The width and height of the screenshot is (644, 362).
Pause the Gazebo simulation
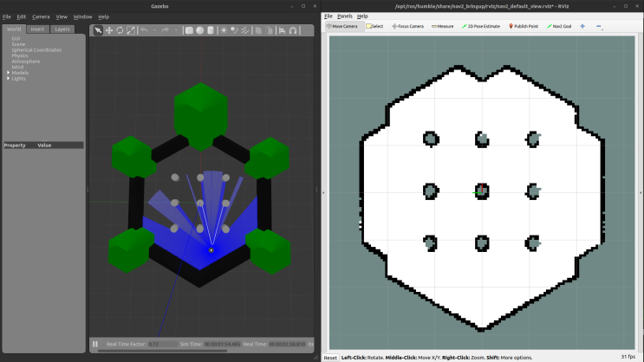[x=95, y=344]
